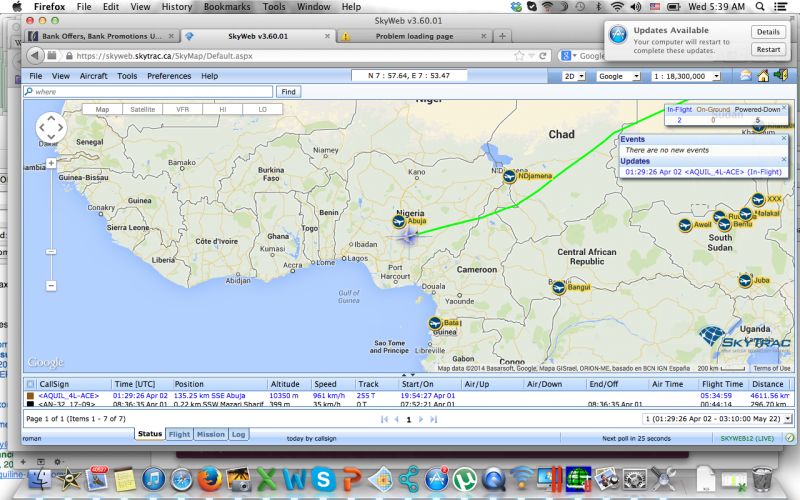Click the logout door icon
Screen dimensions: 800x500
[781, 76]
